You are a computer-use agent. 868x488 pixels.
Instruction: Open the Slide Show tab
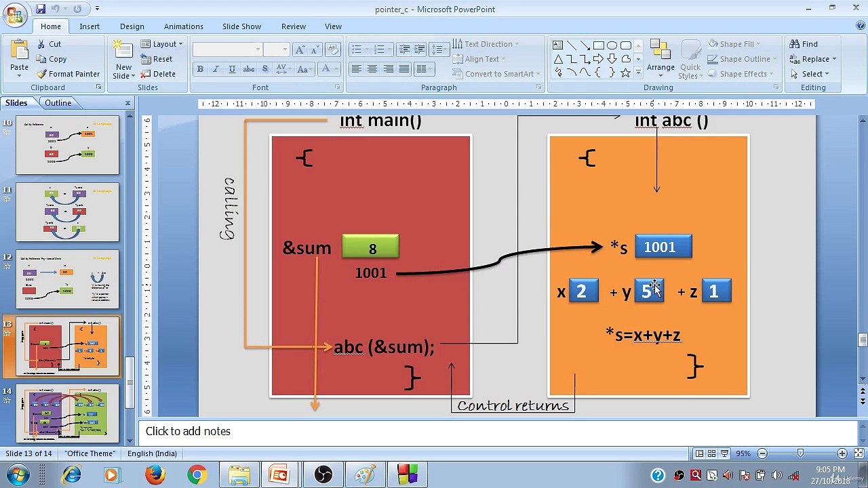click(241, 26)
